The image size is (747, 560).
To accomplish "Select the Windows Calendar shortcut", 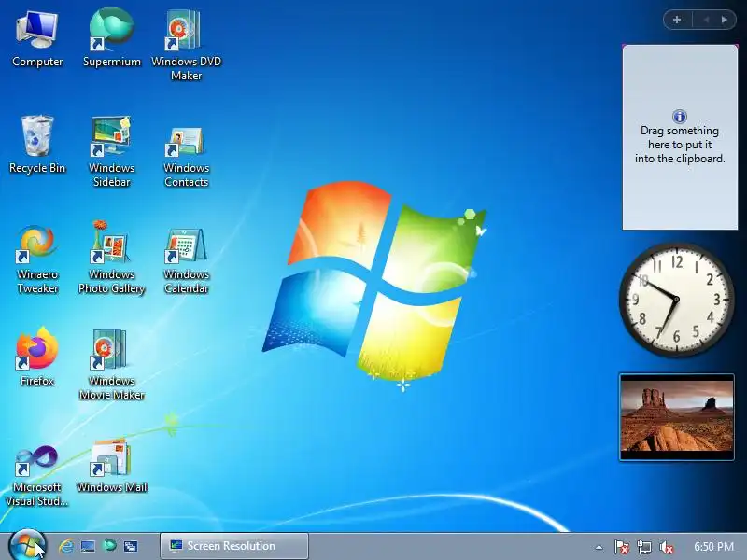I will point(186,261).
